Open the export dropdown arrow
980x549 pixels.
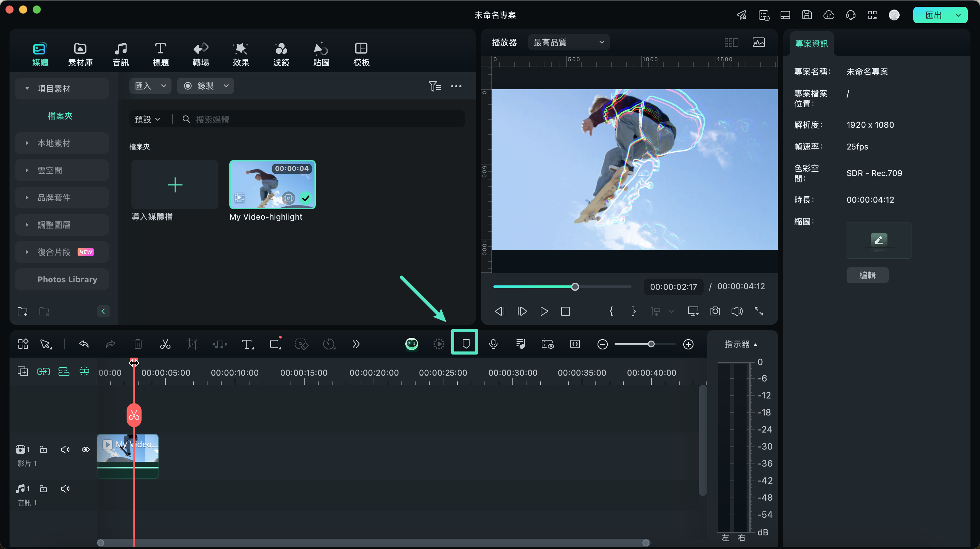[958, 15]
